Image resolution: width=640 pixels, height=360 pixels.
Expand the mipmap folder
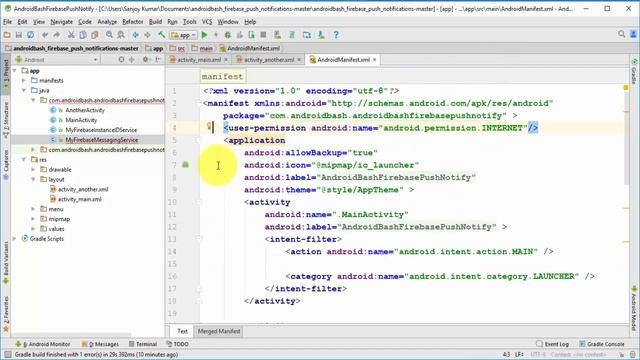(x=33, y=219)
